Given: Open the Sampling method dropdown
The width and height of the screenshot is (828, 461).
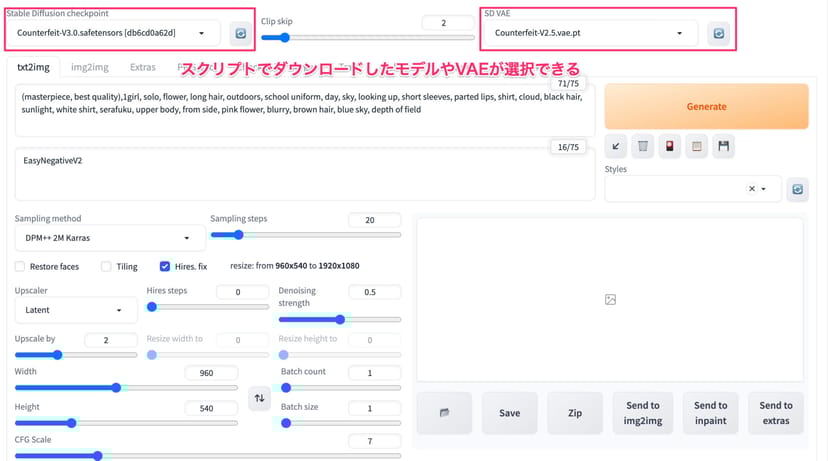Looking at the screenshot, I should tap(108, 238).
